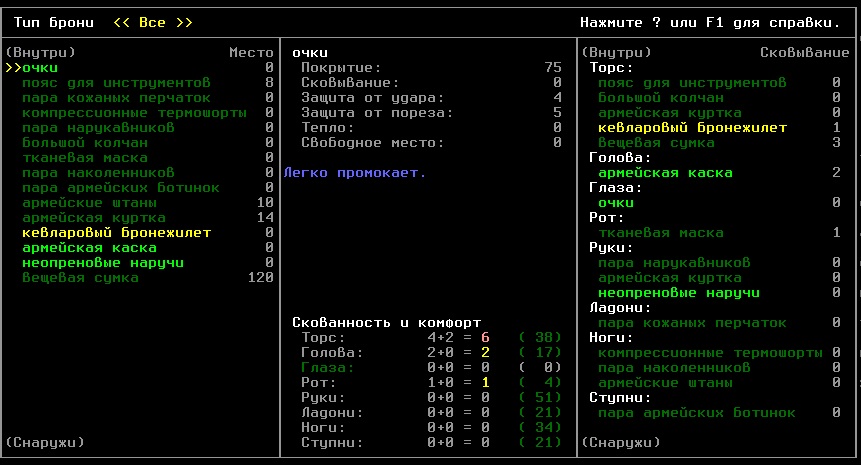The height and width of the screenshot is (465, 861).
Task: Click пара армейских ботинок under Ступни
Action: pyautogui.click(x=697, y=412)
